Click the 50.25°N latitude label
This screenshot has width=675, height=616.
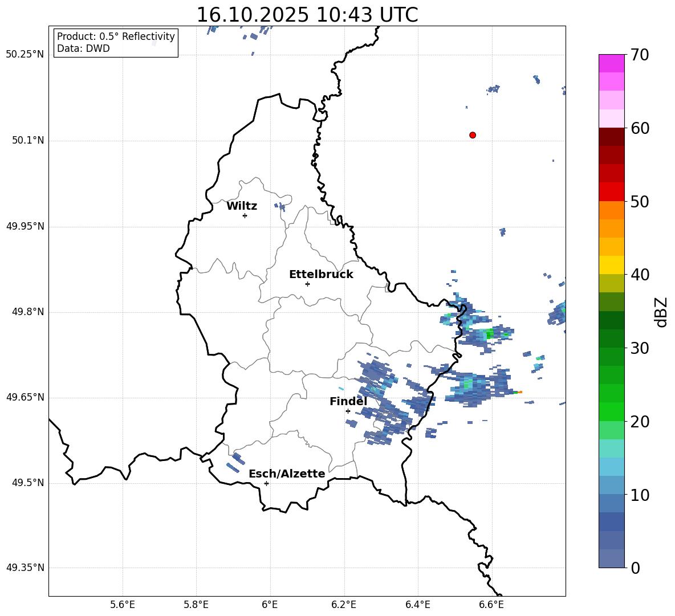(25, 55)
